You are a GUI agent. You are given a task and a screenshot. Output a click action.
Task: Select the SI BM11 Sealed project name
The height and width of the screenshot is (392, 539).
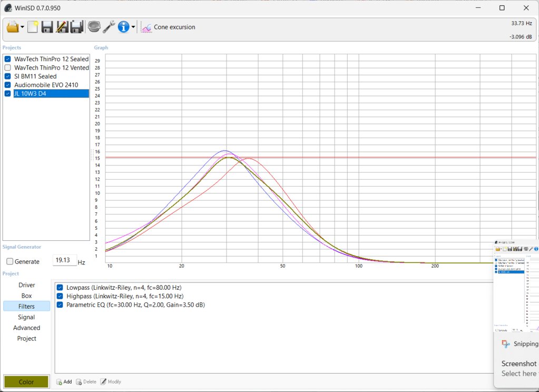point(35,76)
